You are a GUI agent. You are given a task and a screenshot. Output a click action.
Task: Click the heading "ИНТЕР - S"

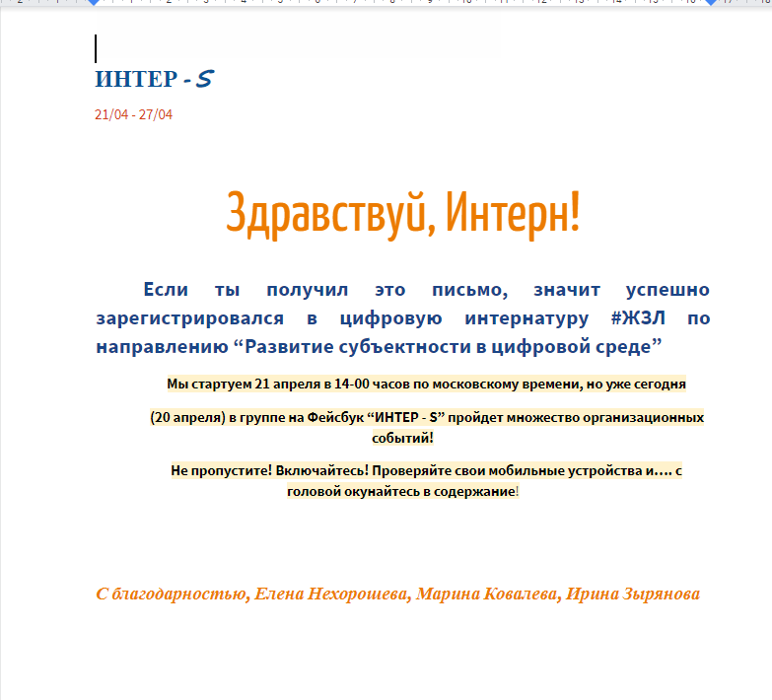(x=155, y=79)
